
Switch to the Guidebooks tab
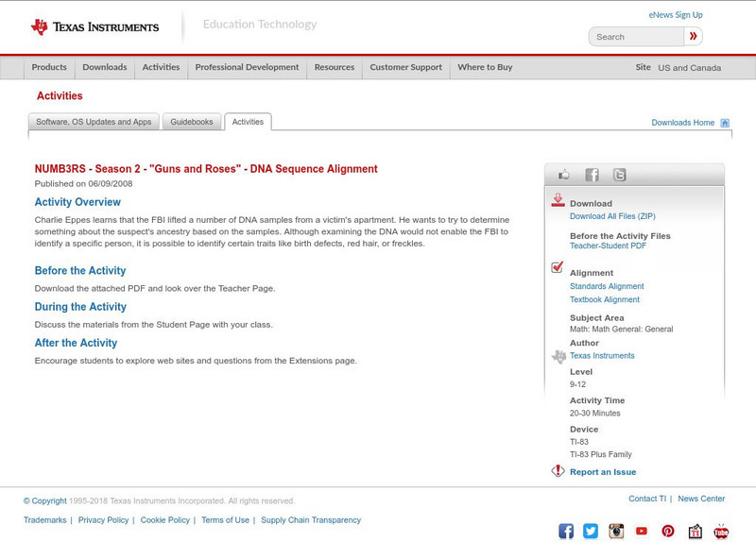(192, 122)
